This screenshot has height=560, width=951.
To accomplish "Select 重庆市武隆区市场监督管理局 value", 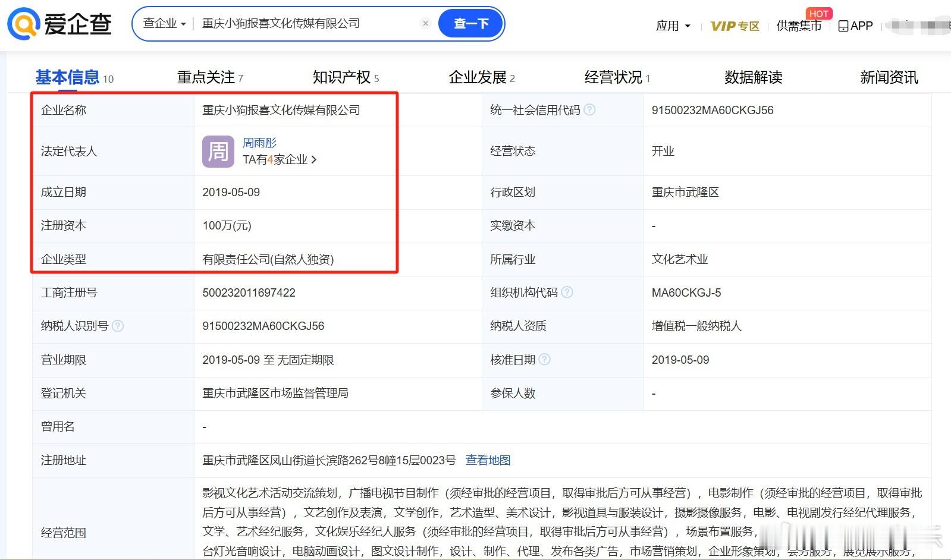I will pyautogui.click(x=275, y=393).
